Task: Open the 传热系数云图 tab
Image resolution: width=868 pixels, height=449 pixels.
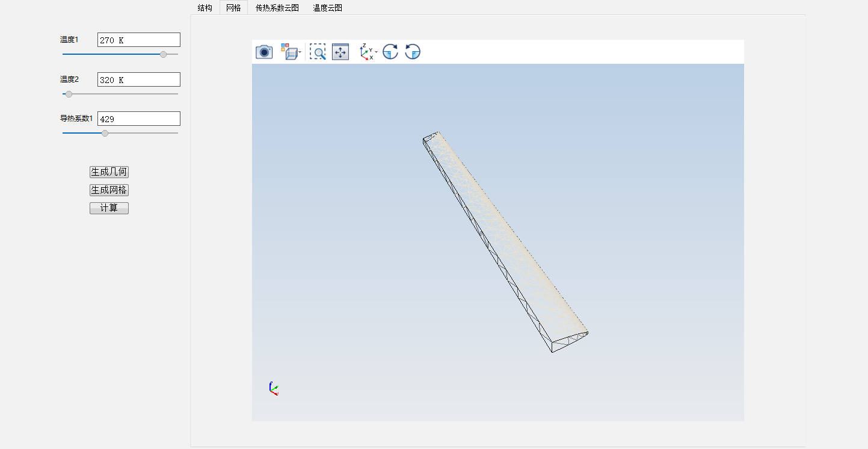Action: tap(277, 8)
